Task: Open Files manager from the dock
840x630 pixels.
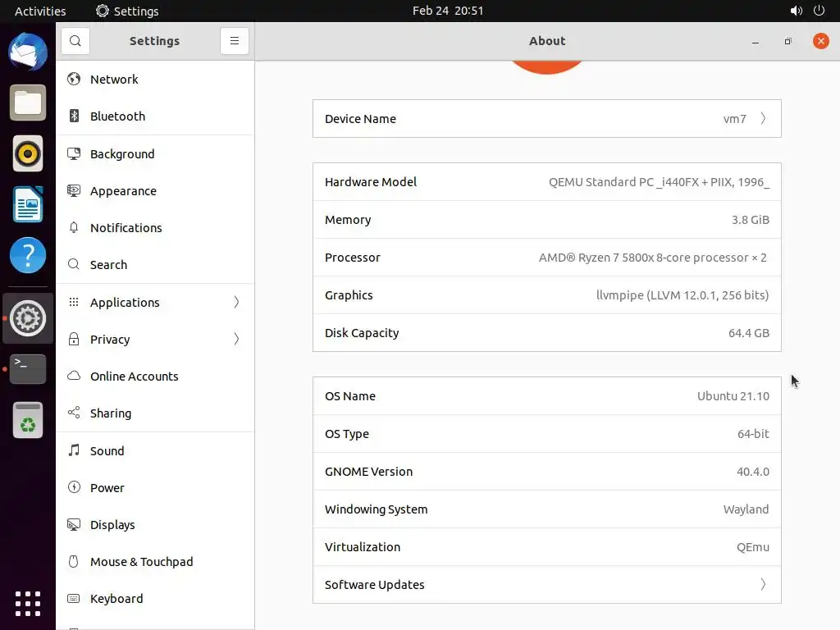Action: point(28,103)
